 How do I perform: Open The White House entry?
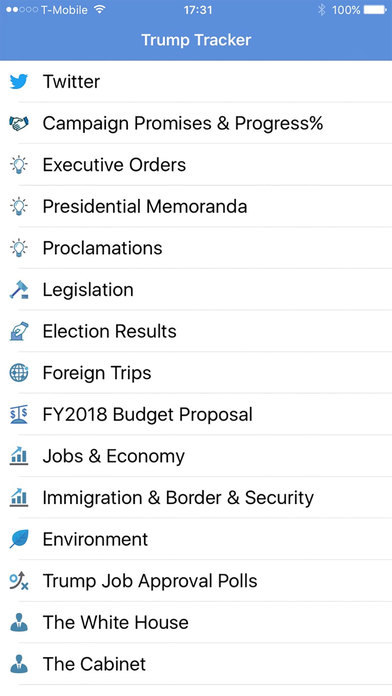tap(196, 622)
